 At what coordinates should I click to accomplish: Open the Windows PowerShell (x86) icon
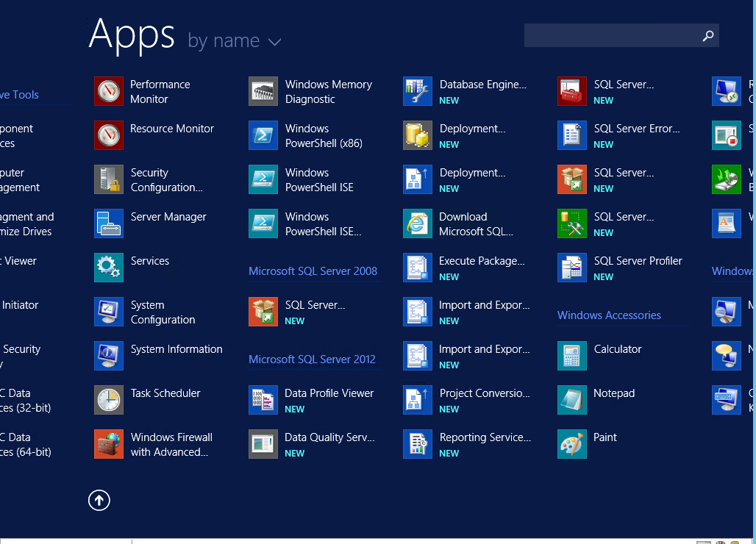click(263, 135)
